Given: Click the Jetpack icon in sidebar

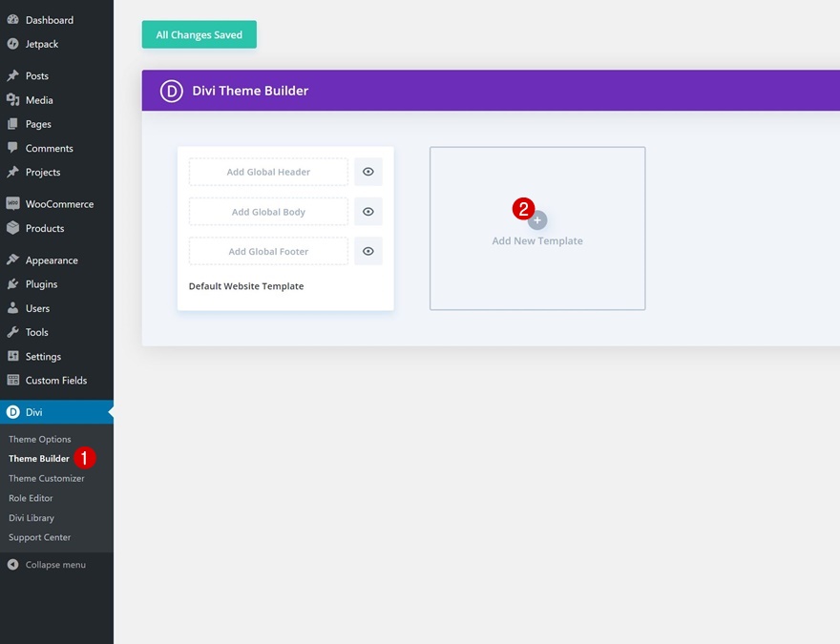Looking at the screenshot, I should pyautogui.click(x=12, y=44).
